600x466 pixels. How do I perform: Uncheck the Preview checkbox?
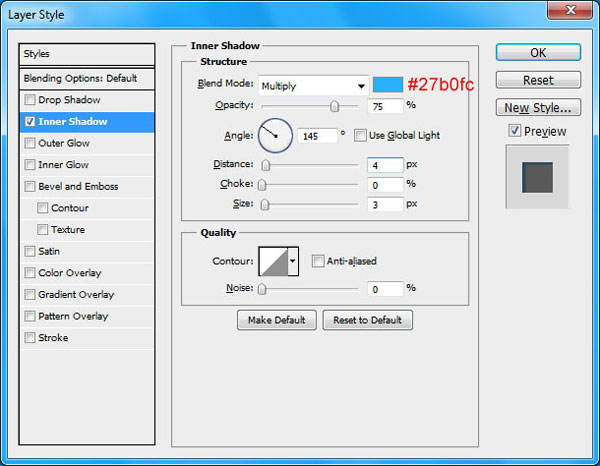514,130
